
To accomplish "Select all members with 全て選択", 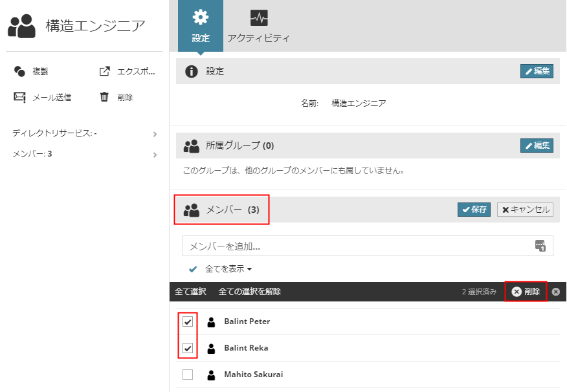I will click(190, 292).
